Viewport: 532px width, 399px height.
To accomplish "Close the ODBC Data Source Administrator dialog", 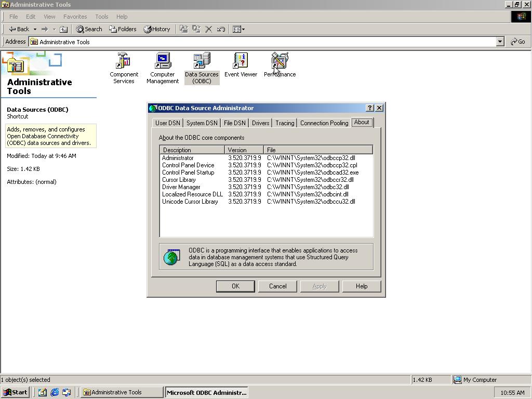I will coord(379,108).
